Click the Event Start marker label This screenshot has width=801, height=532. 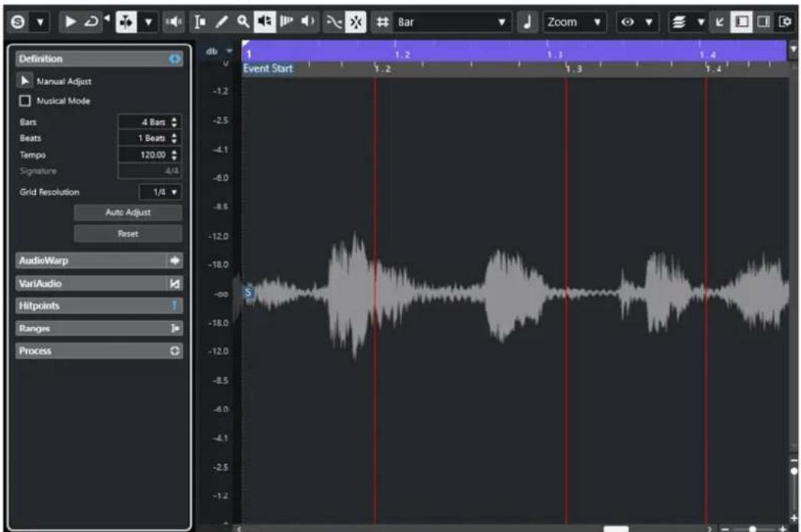(x=268, y=68)
